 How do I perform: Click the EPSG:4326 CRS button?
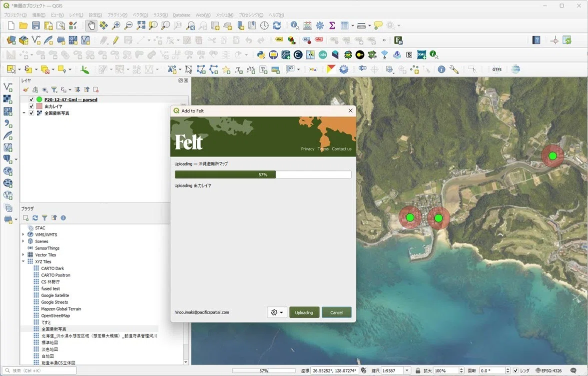pyautogui.click(x=549, y=370)
